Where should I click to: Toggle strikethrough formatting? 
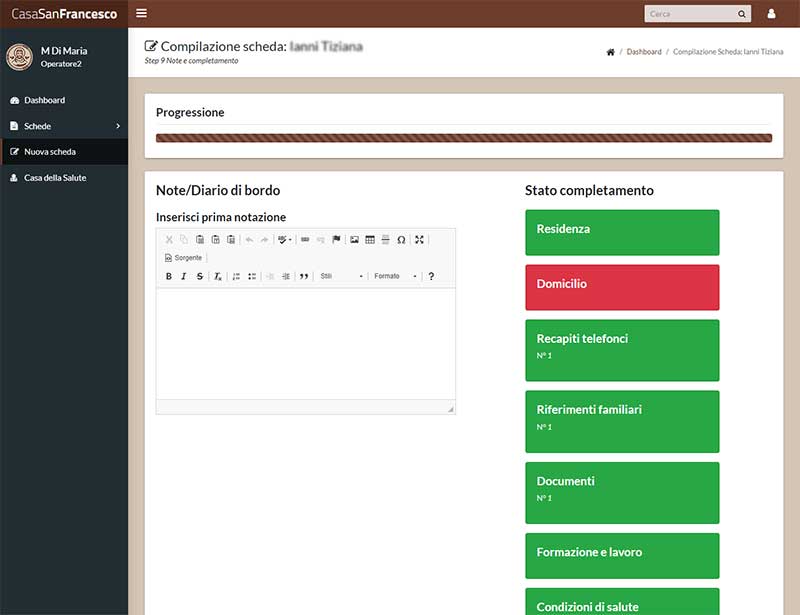click(199, 276)
